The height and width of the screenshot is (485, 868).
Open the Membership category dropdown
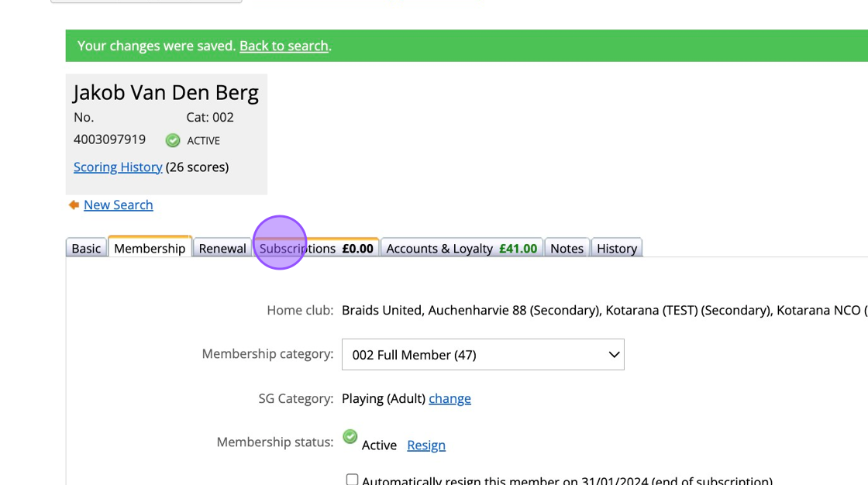tap(483, 355)
